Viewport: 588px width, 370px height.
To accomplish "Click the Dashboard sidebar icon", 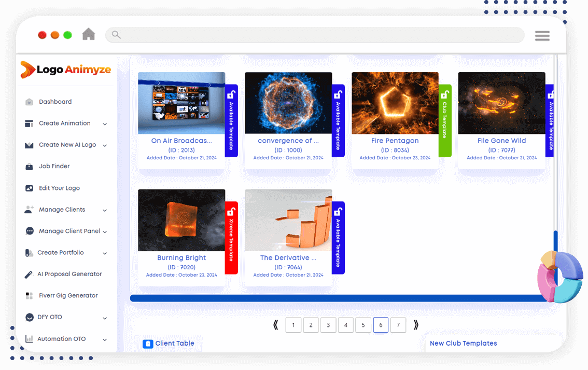I will (30, 102).
